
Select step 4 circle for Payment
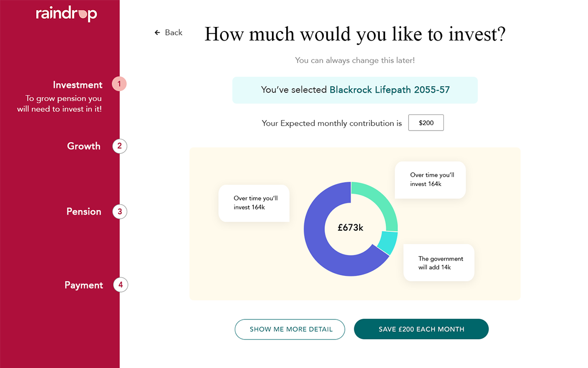click(x=120, y=285)
